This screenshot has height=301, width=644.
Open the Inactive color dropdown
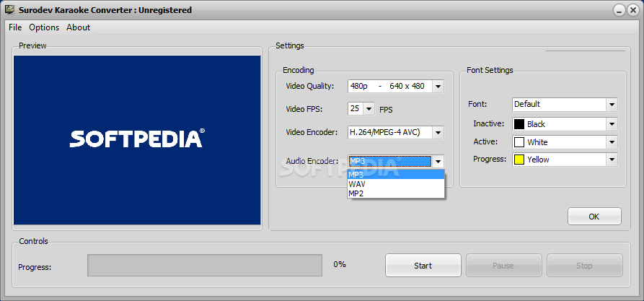612,124
